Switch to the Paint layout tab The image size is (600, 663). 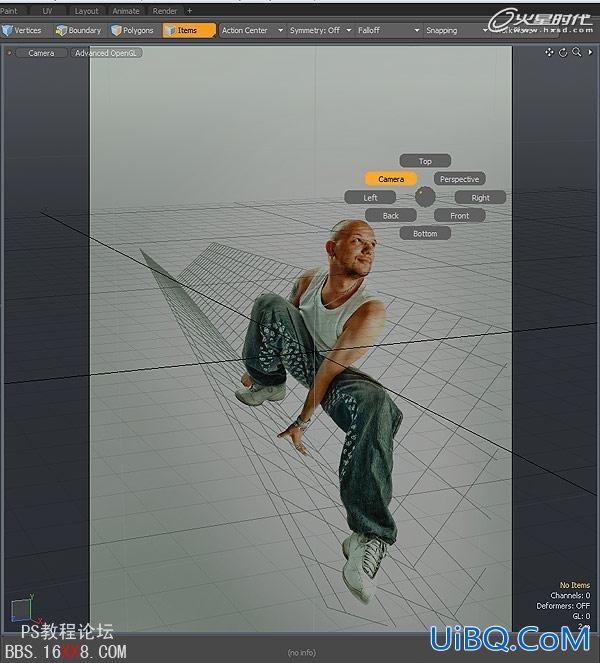pyautogui.click(x=11, y=11)
